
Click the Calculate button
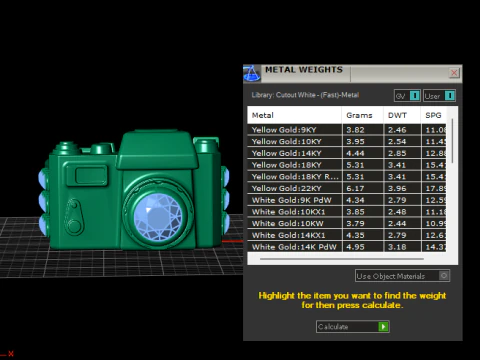coord(353,326)
